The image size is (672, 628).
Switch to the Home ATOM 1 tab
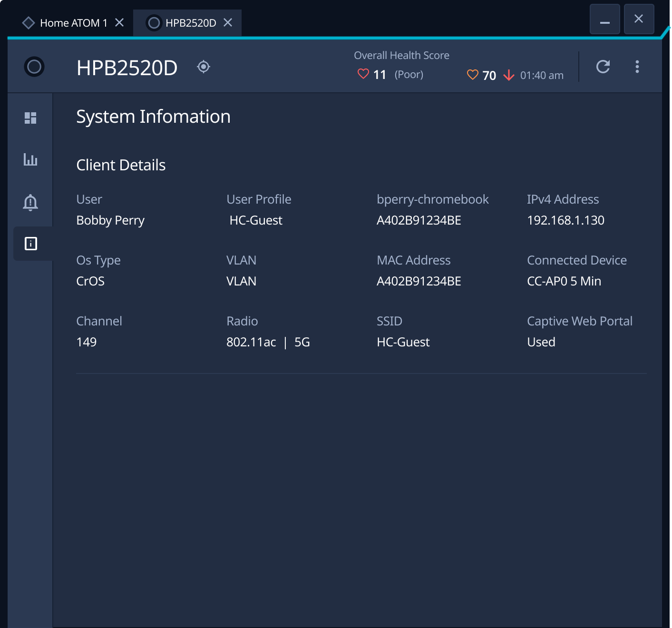(x=73, y=23)
